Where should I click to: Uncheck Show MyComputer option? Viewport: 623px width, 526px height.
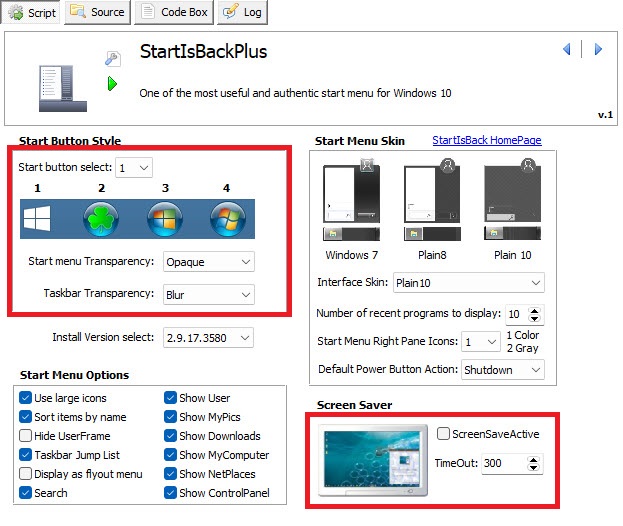point(170,455)
